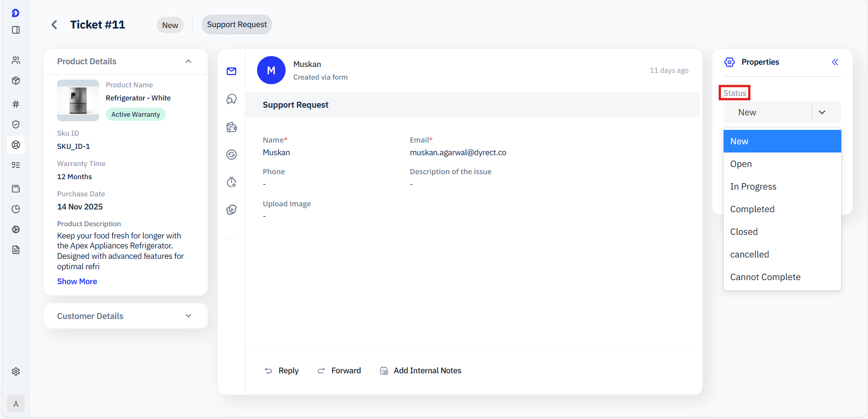Click the circular refresh arrows icon in ticket panel
Screen dimensions: 868x419
232,155
